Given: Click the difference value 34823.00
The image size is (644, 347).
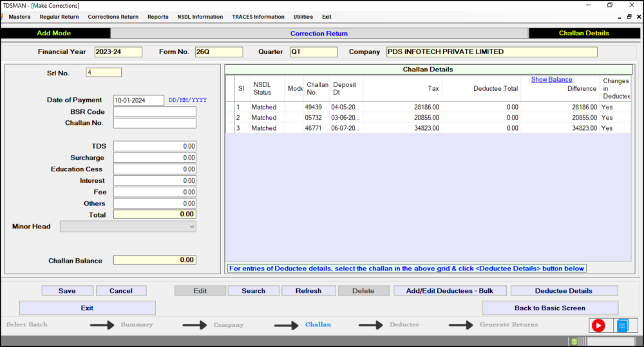Looking at the screenshot, I should (x=584, y=128).
